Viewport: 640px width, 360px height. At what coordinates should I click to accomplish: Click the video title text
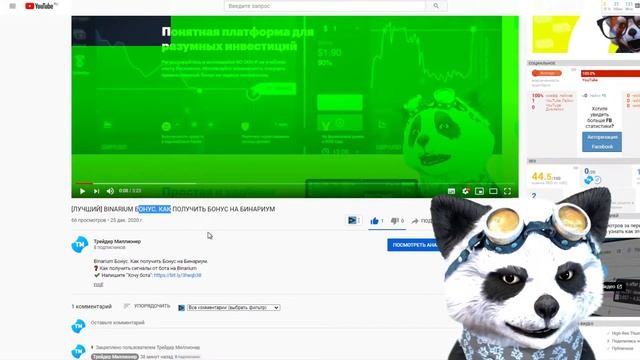pos(173,209)
